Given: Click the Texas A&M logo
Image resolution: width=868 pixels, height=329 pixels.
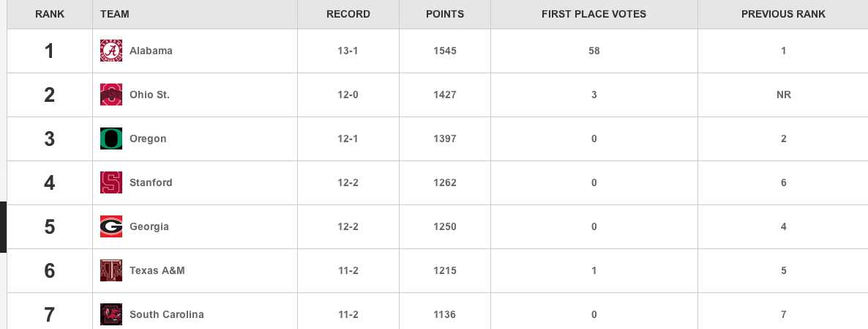Looking at the screenshot, I should (x=111, y=270).
